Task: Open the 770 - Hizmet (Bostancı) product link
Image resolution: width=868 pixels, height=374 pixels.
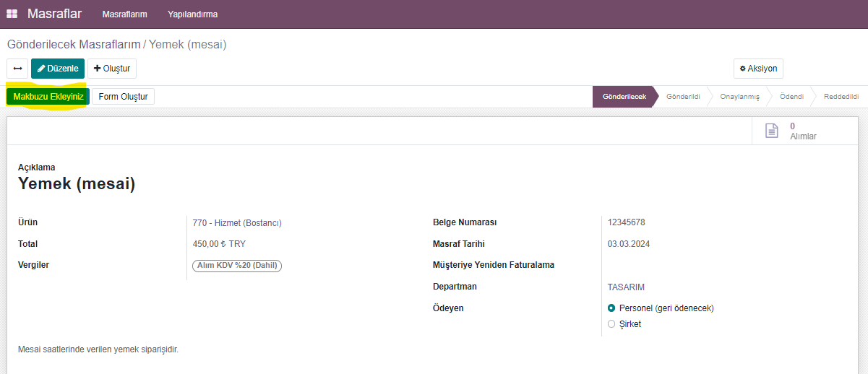Action: pyautogui.click(x=237, y=223)
